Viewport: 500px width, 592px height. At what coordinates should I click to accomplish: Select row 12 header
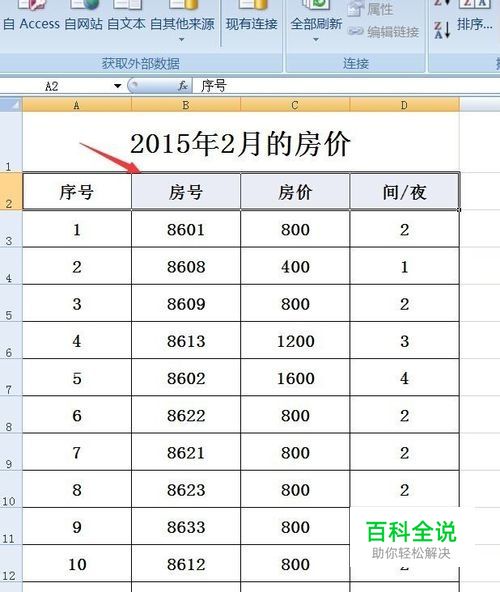11,563
